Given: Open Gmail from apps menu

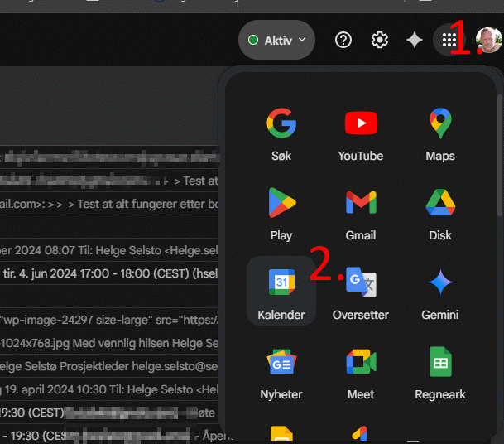Looking at the screenshot, I should [x=361, y=214].
